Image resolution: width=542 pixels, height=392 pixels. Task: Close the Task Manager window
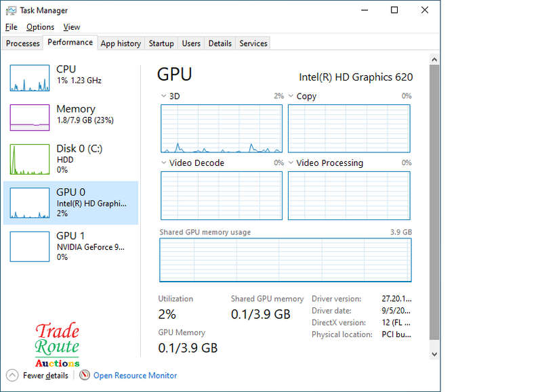pos(425,10)
